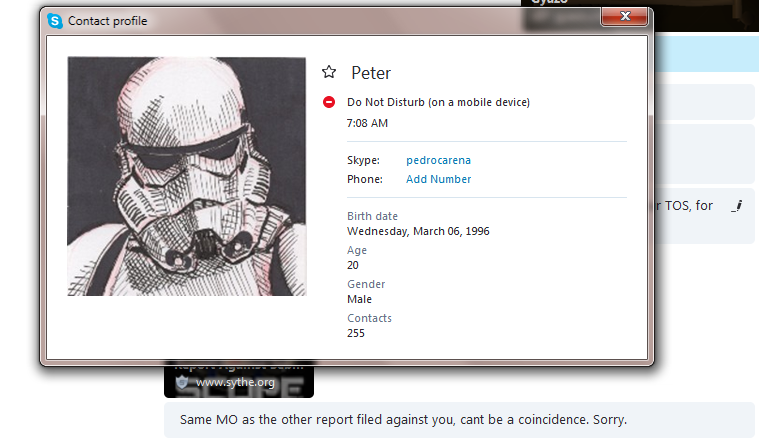The height and width of the screenshot is (440, 759).
Task: Click the gender value Male
Action: pyautogui.click(x=359, y=299)
